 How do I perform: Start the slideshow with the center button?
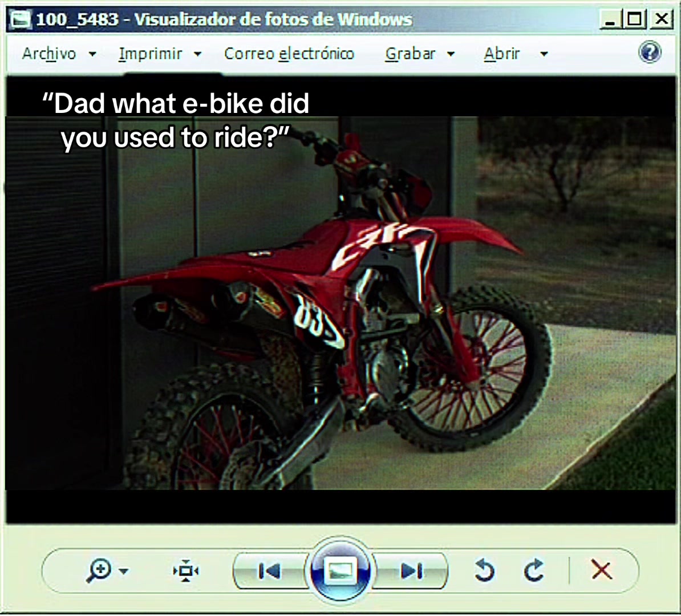340,570
